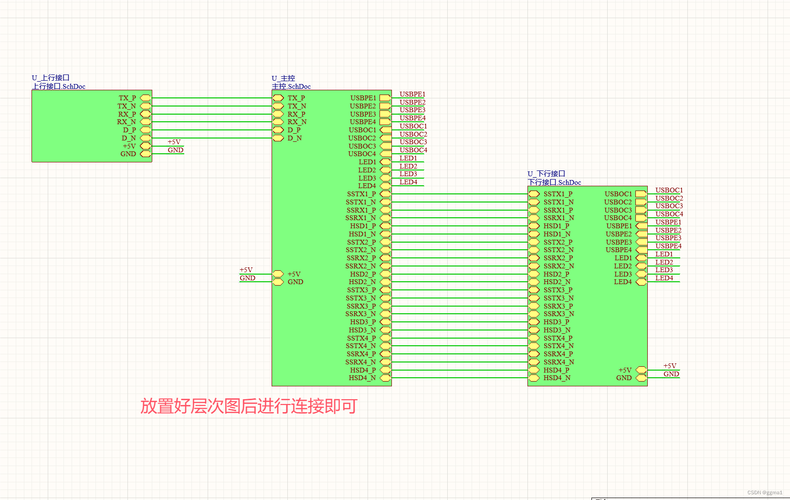Screen dimensions: 790x500
Task: Select SSTX2_P entry text in 主控 sheet
Action: [x=361, y=242]
